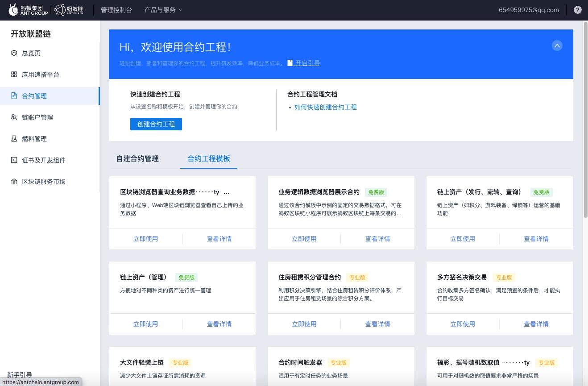Click 立即使用 for 链上资产（管理）
Image resolution: width=588 pixels, height=386 pixels.
point(145,324)
